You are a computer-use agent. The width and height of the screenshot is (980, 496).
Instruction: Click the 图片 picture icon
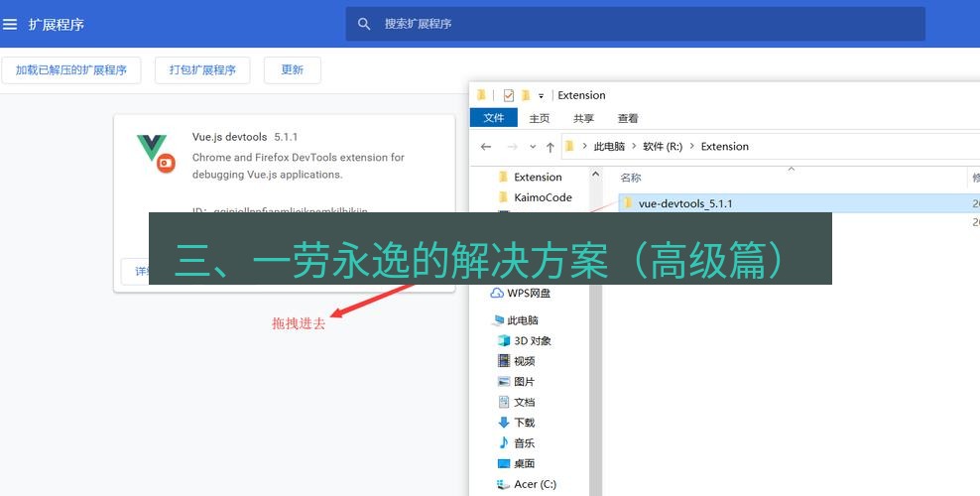point(504,381)
